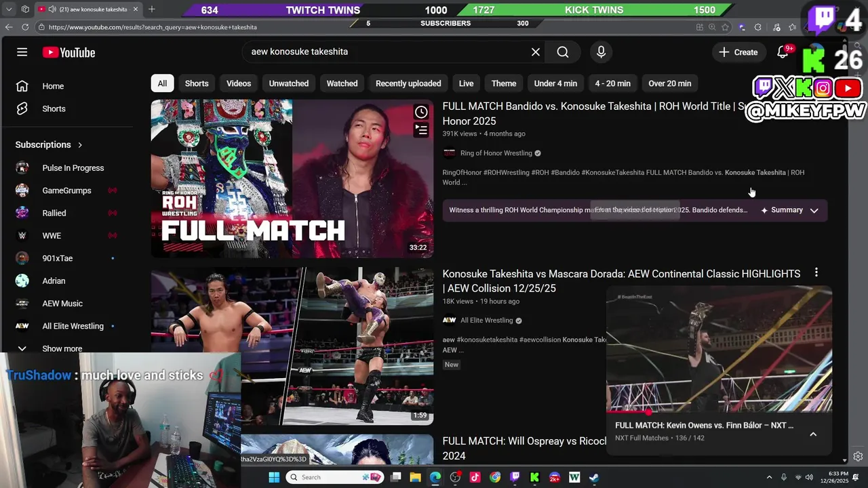Add Bandido video to Watch later
Viewport: 868px width, 488px height.
click(421, 112)
